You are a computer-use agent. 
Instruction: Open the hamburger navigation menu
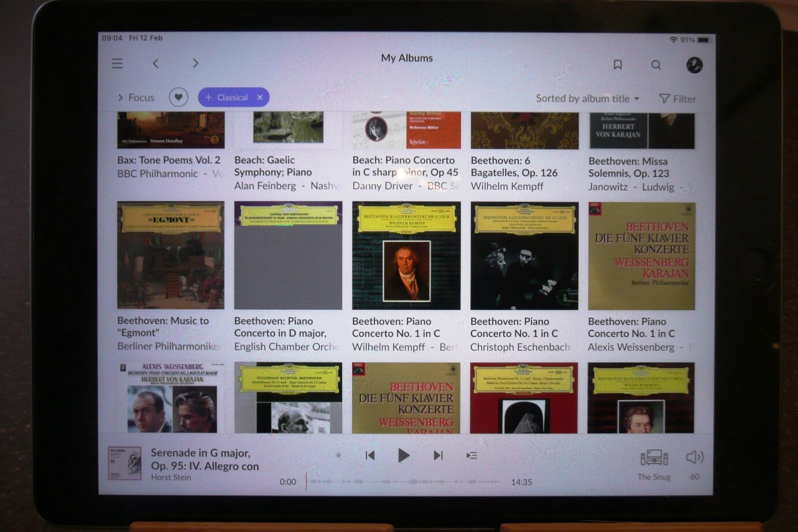pos(117,63)
